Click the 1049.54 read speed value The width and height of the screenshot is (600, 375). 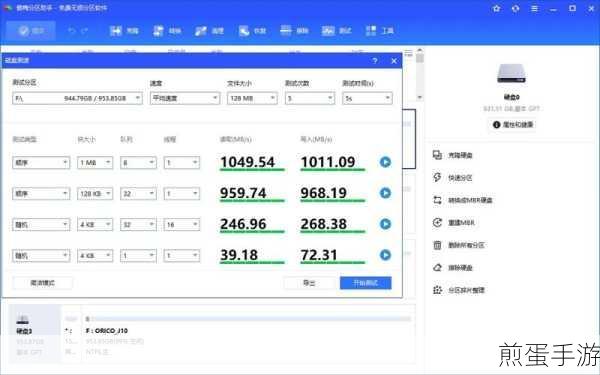(248, 162)
